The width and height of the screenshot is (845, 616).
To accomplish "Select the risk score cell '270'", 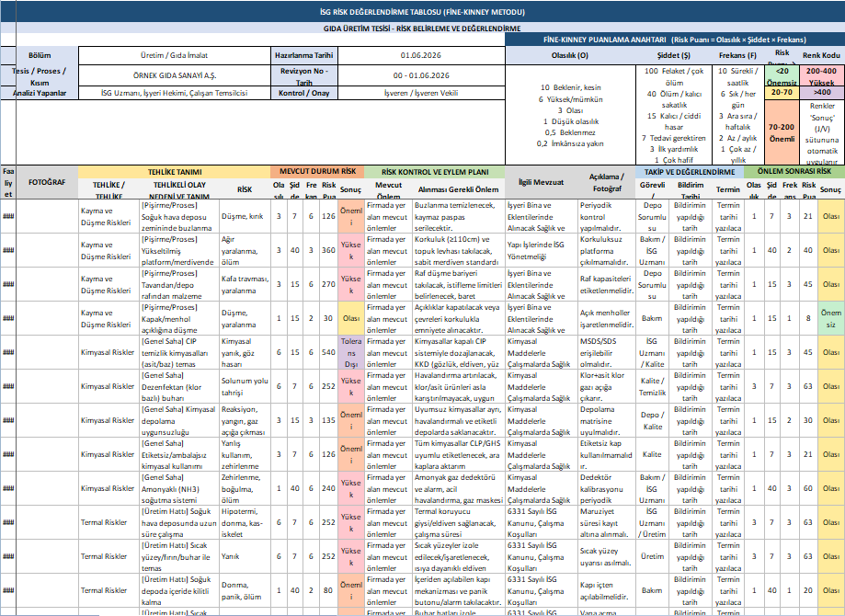I will coord(328,284).
